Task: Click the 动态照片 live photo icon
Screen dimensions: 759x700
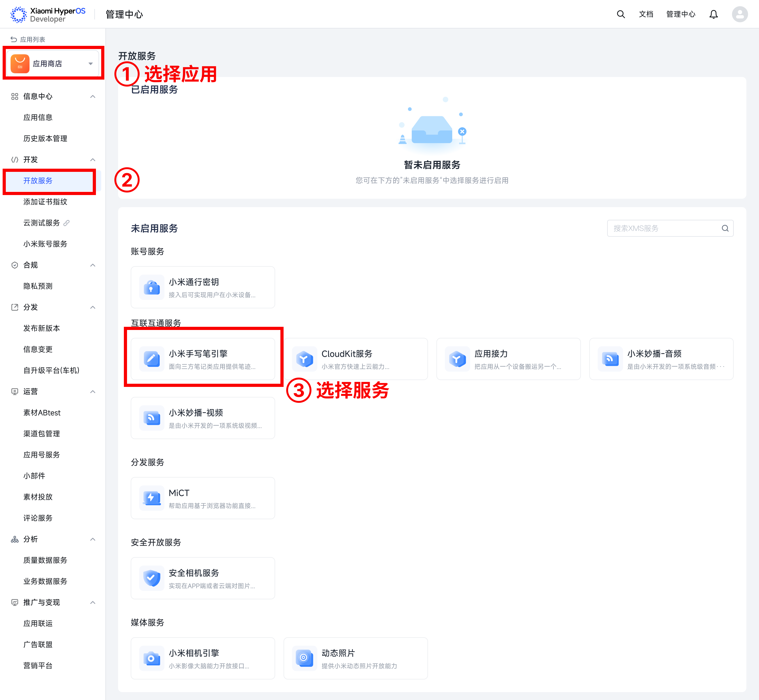Action: [x=304, y=658]
